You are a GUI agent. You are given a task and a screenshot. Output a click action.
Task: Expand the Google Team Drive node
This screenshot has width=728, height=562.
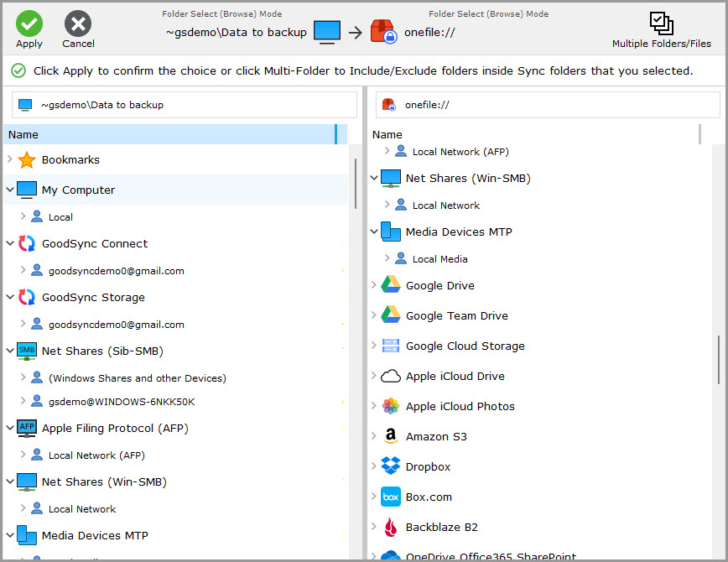[373, 315]
